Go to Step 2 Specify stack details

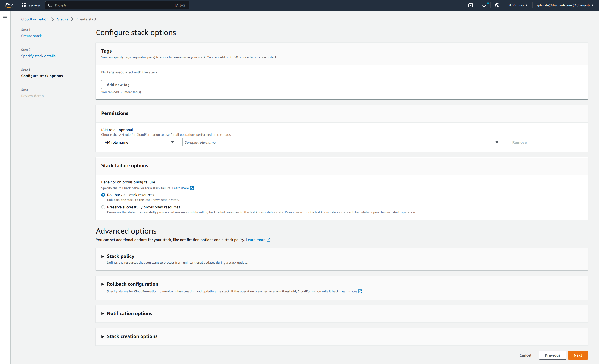point(38,56)
